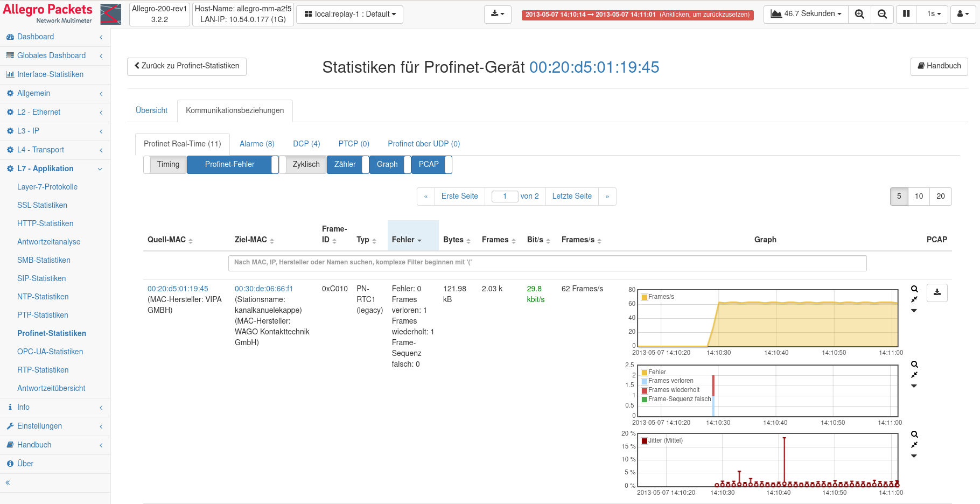The image size is (980, 504).
Task: Toggle the Timing display mode
Action: 167,164
